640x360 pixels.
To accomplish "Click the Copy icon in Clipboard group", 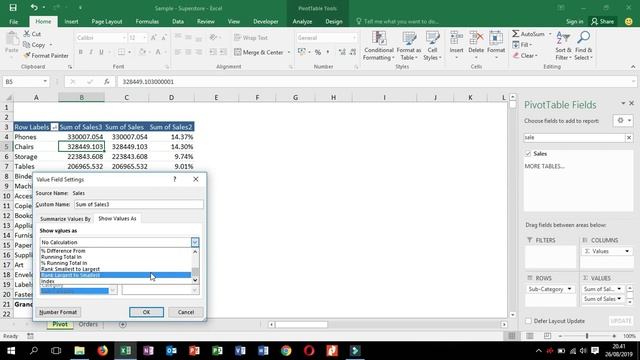I will click(27, 44).
